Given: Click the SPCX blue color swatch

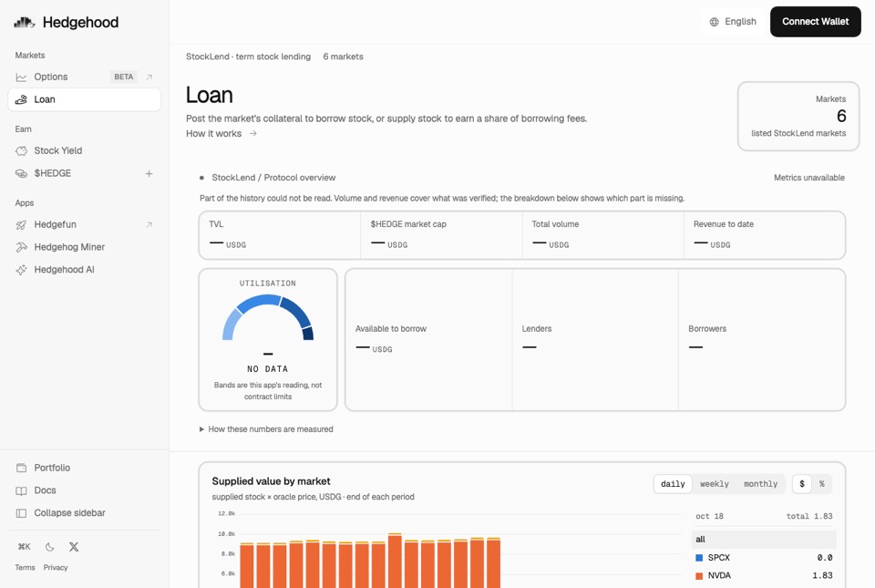Looking at the screenshot, I should click(x=699, y=558).
